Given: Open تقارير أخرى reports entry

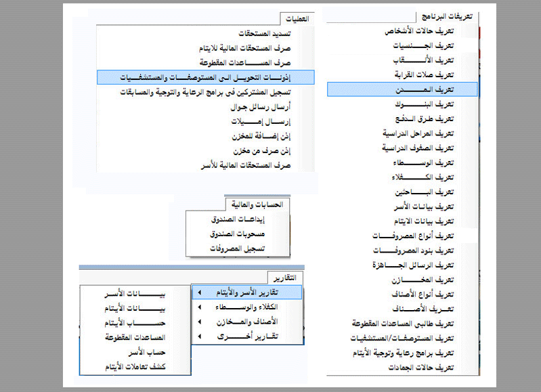Looking at the screenshot, I should coord(247,336).
